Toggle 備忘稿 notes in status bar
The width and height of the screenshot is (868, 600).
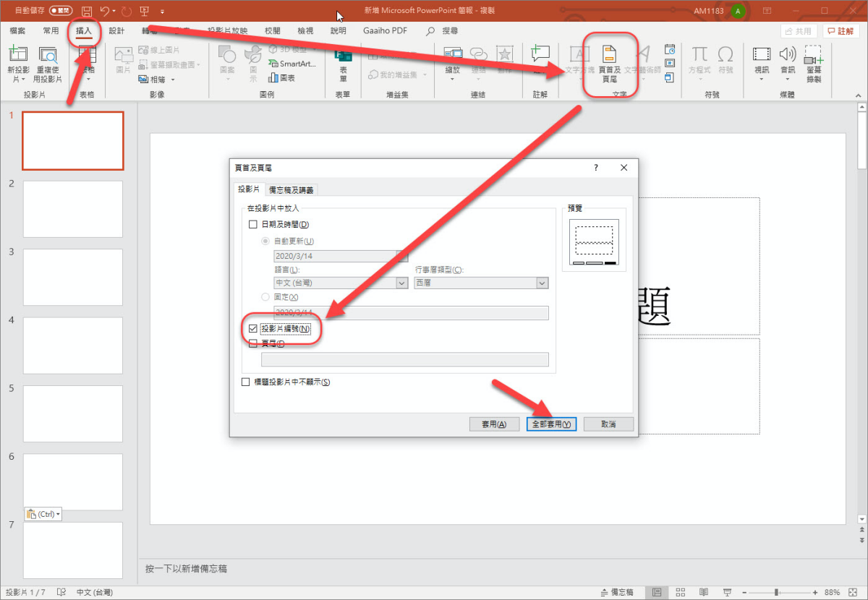[617, 592]
